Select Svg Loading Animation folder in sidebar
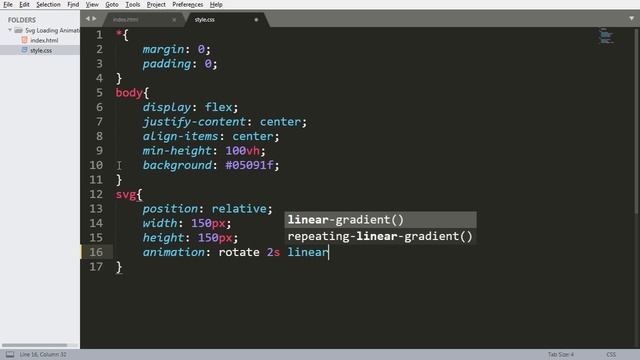The image size is (640, 360). tap(52, 30)
